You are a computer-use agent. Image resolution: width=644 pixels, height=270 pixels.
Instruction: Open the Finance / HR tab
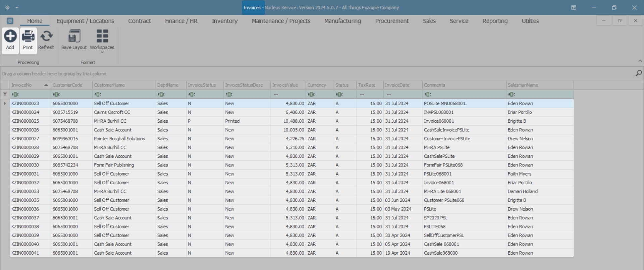181,21
